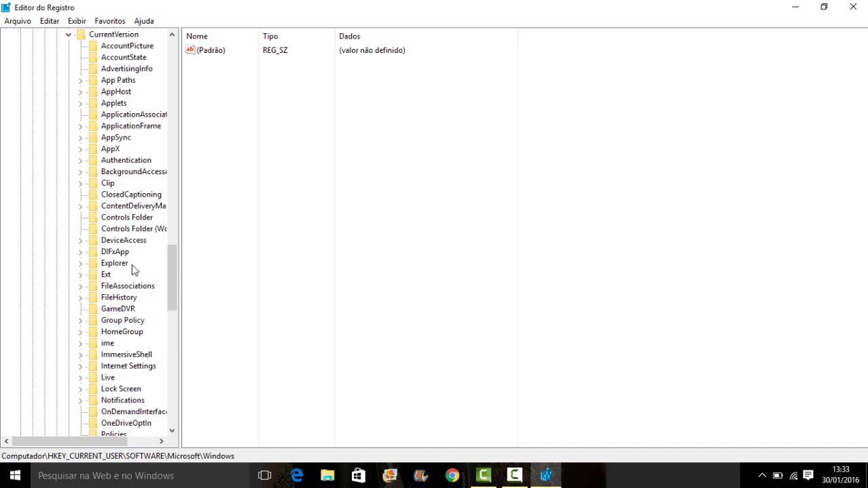The height and width of the screenshot is (488, 868).
Task: Expand the Applets key
Action: tap(81, 103)
